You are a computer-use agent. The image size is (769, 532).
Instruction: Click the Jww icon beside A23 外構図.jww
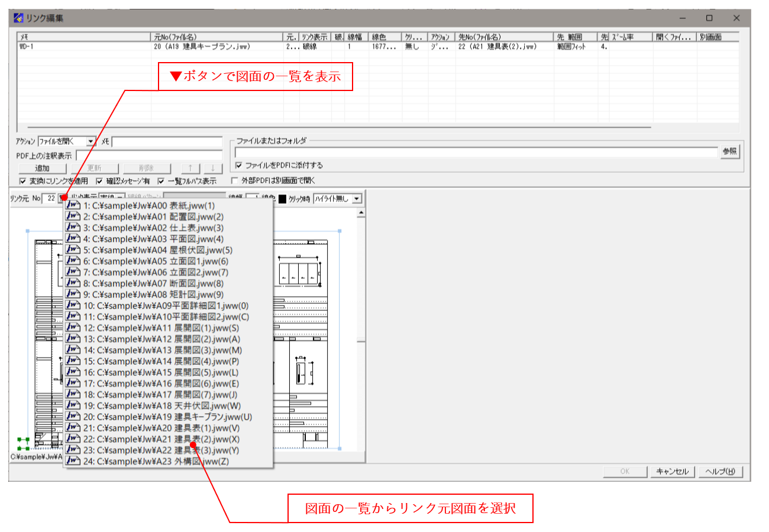[x=72, y=462]
